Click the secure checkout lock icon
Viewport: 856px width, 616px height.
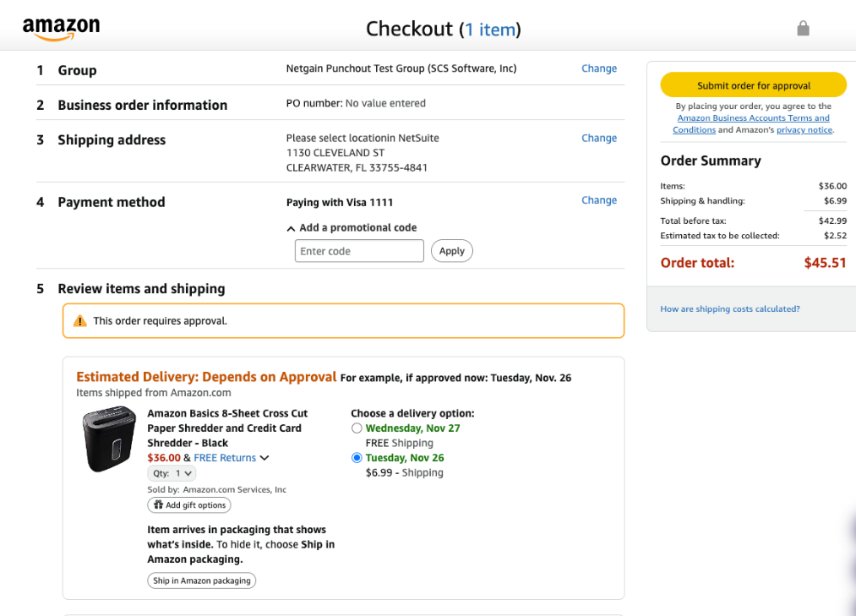tap(803, 29)
